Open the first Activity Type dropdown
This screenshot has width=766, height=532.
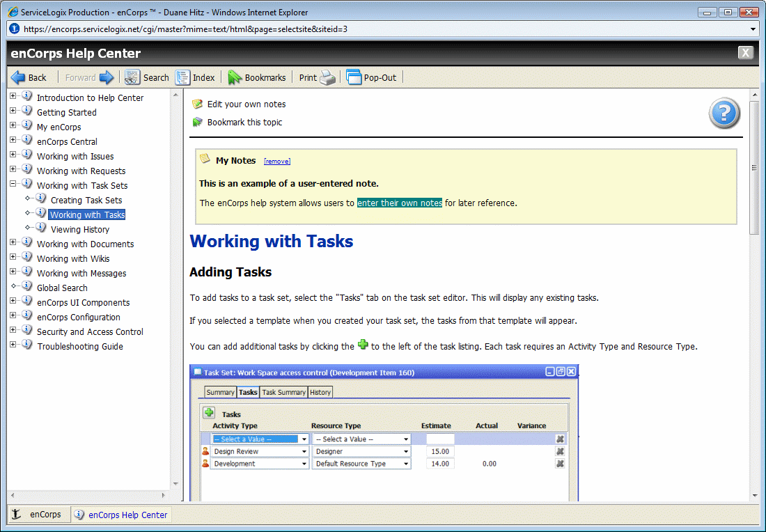260,439
